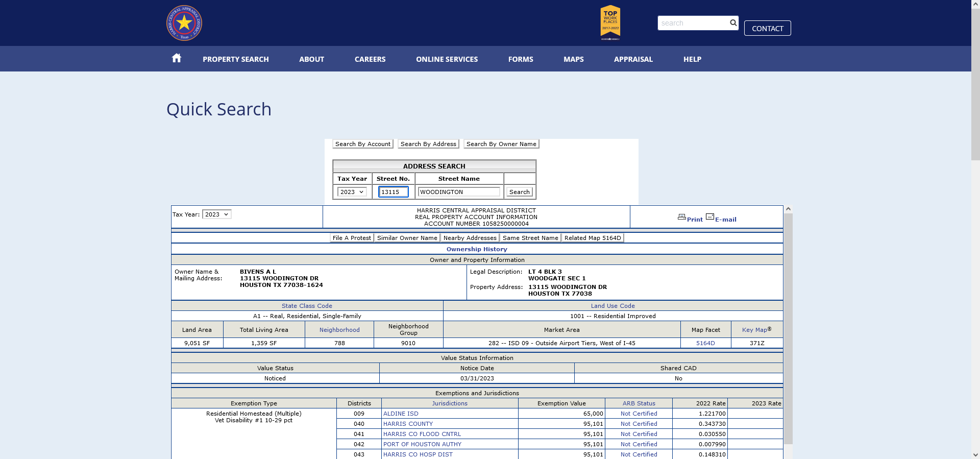This screenshot has width=980, height=459.
Task: Open the Maps menu
Action: (x=574, y=59)
